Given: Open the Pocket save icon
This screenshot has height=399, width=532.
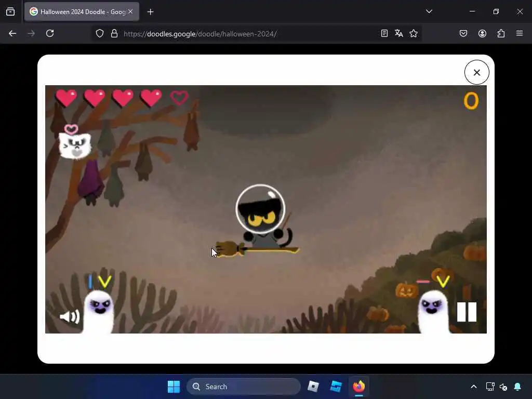Looking at the screenshot, I should 463,33.
